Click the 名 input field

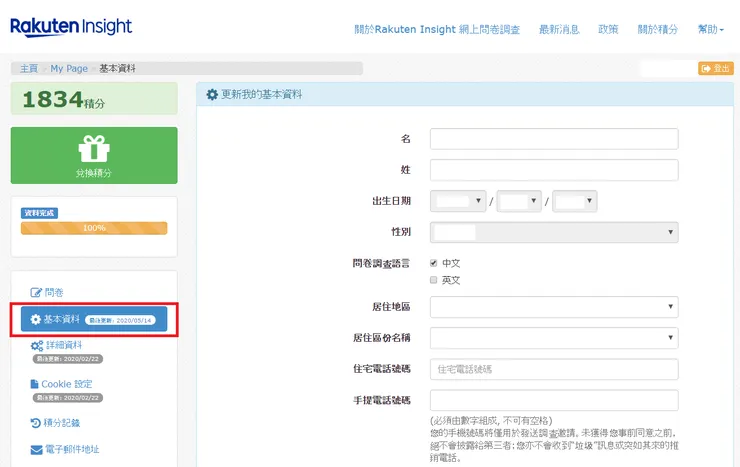pos(554,139)
